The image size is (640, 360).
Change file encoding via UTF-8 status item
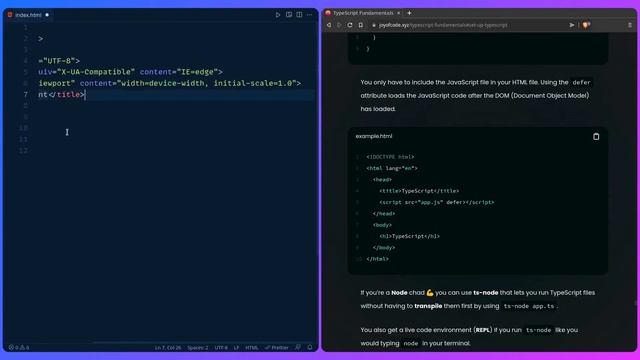click(221, 348)
